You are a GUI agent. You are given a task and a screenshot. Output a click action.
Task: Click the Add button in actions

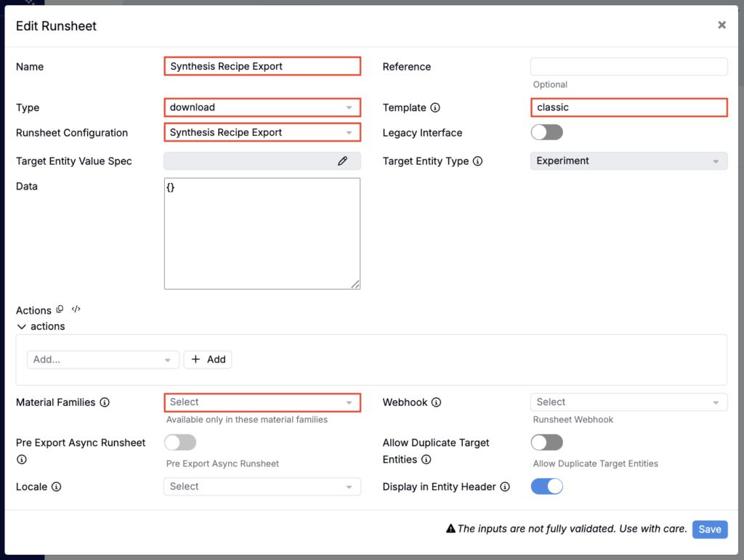click(208, 360)
